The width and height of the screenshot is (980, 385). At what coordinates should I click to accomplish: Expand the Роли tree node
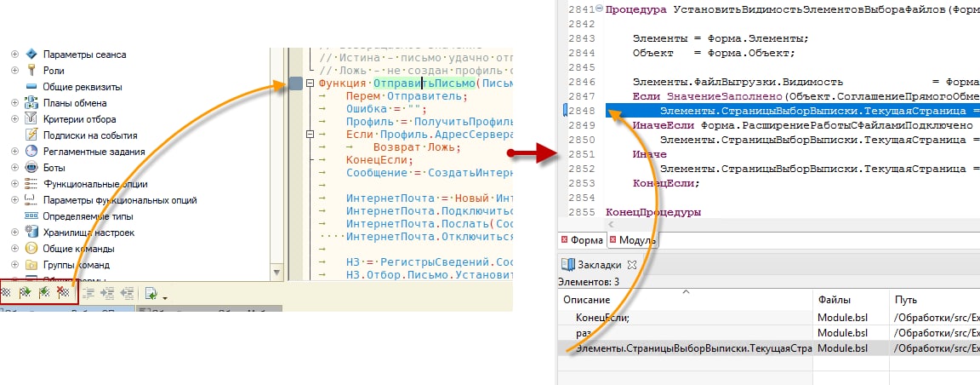point(15,71)
